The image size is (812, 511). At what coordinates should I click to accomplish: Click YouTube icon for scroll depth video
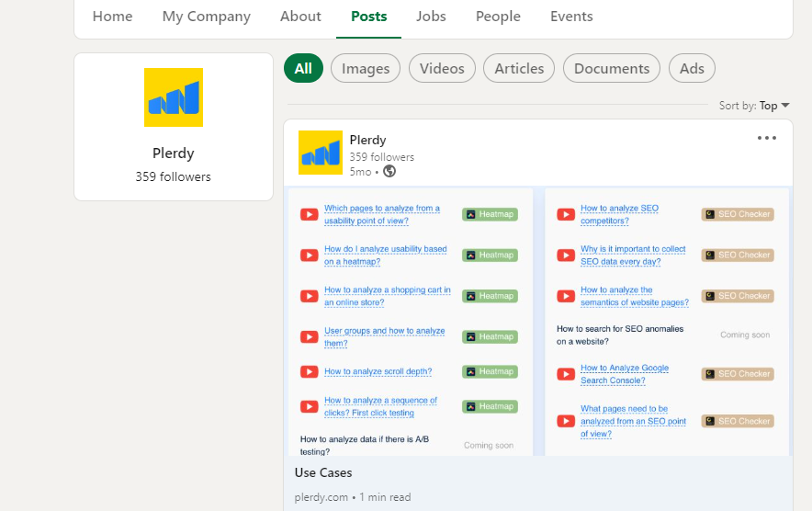pyautogui.click(x=310, y=371)
